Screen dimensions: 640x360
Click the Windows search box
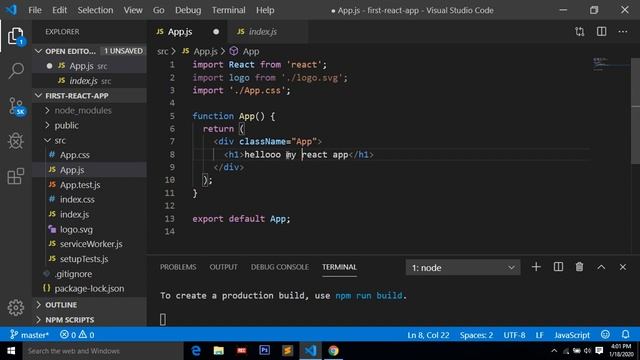tap(102, 351)
